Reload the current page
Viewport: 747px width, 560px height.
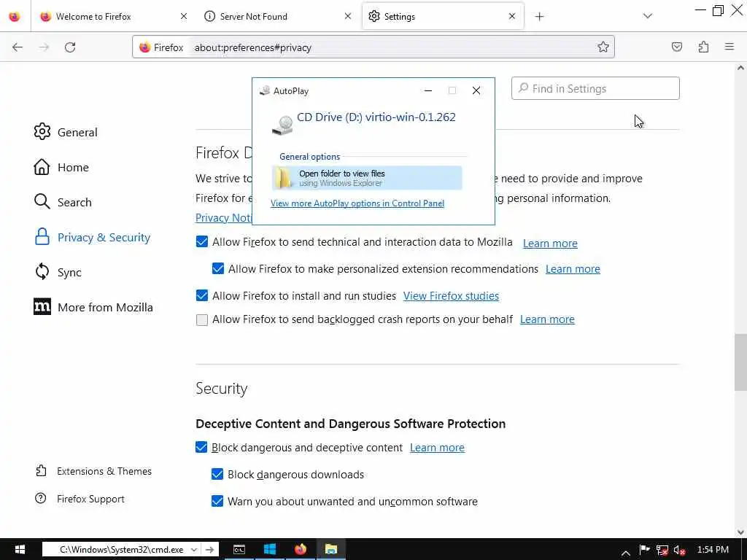pyautogui.click(x=70, y=47)
